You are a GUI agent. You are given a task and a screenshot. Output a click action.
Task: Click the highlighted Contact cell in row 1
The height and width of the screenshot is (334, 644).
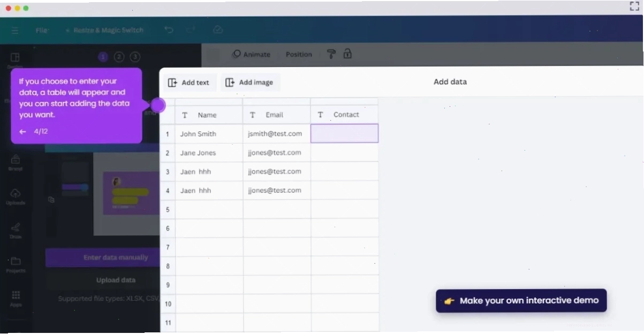345,133
